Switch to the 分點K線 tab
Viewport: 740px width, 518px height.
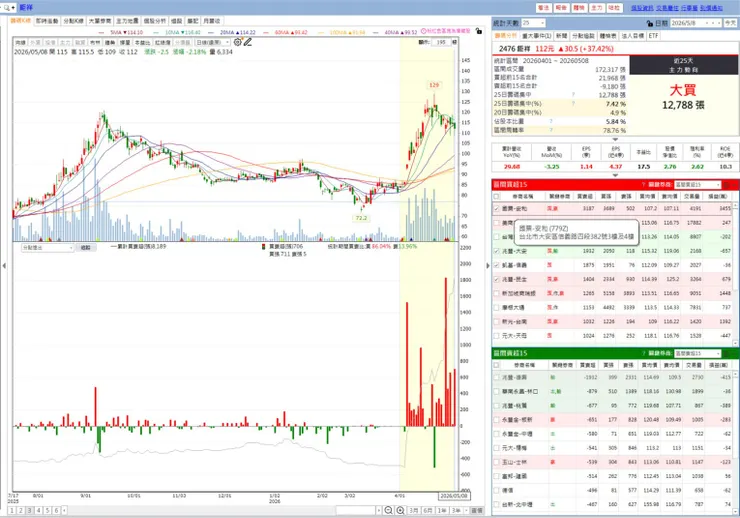tap(74, 21)
